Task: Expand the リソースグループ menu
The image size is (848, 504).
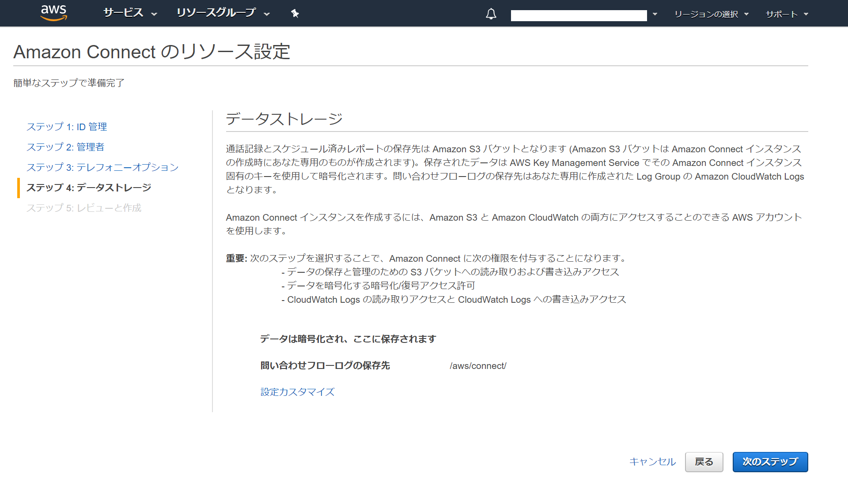Action: tap(223, 13)
